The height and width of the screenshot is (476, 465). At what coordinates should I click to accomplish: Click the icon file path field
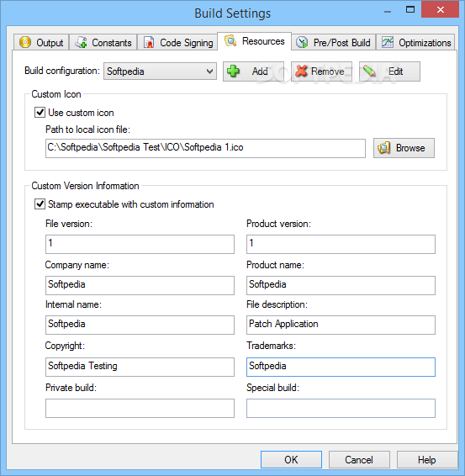pyautogui.click(x=205, y=148)
